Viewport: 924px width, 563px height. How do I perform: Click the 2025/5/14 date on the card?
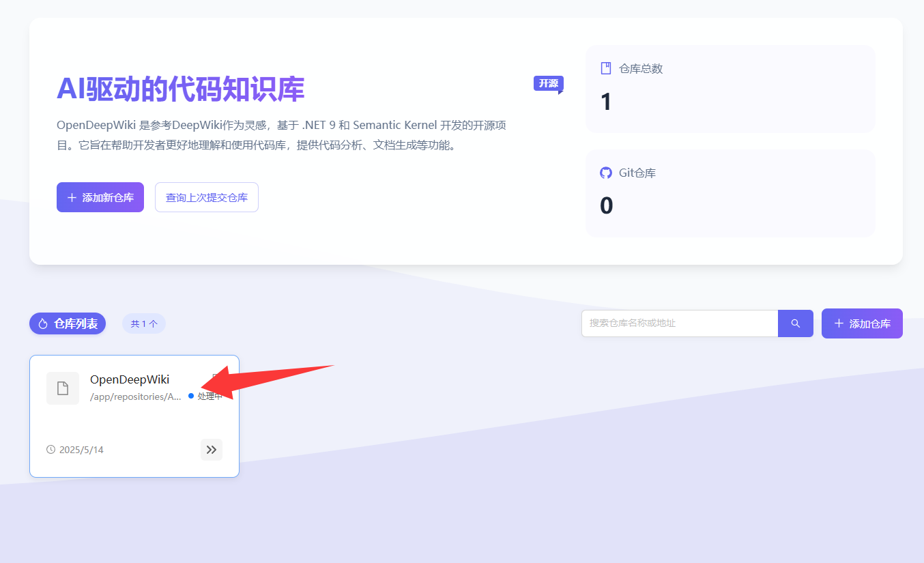[x=81, y=450]
